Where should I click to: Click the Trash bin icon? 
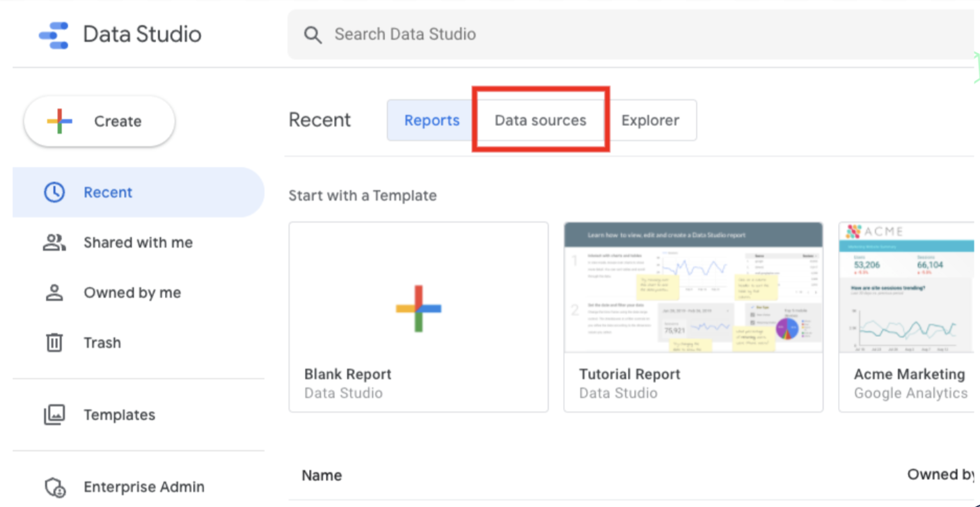coord(54,343)
